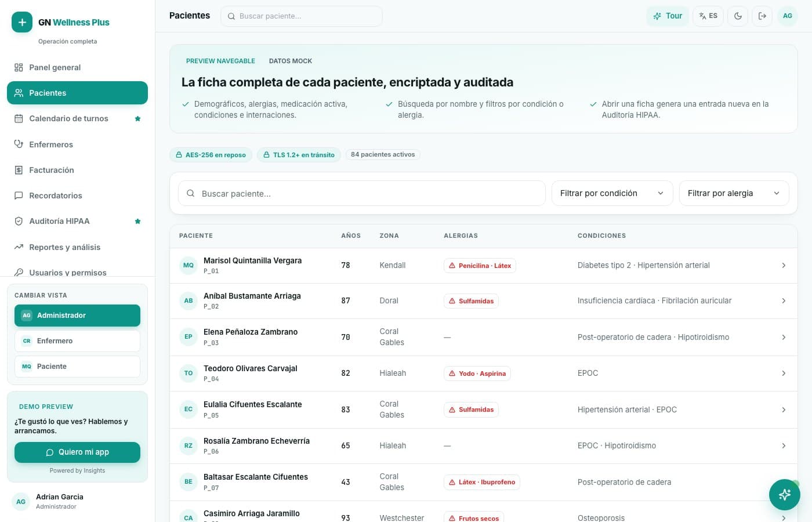Open Panel general from the sidebar
This screenshot has width=812, height=522.
[x=77, y=67]
